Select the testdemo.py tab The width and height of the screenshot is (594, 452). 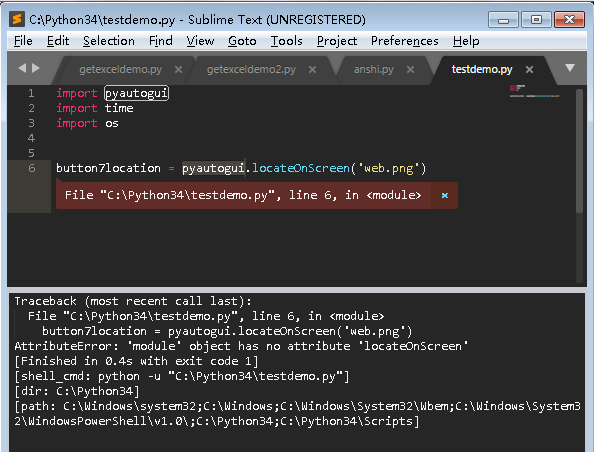pos(482,70)
